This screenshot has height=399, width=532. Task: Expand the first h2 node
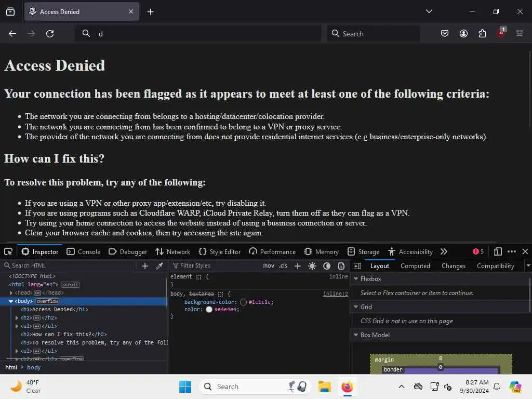17,318
